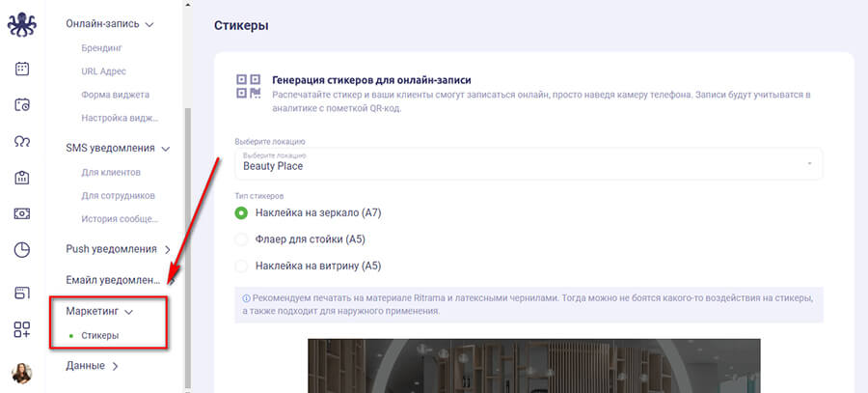Image resolution: width=868 pixels, height=393 pixels.
Task: Select Наклейка на зеркало (A7) radio option
Action: click(241, 212)
